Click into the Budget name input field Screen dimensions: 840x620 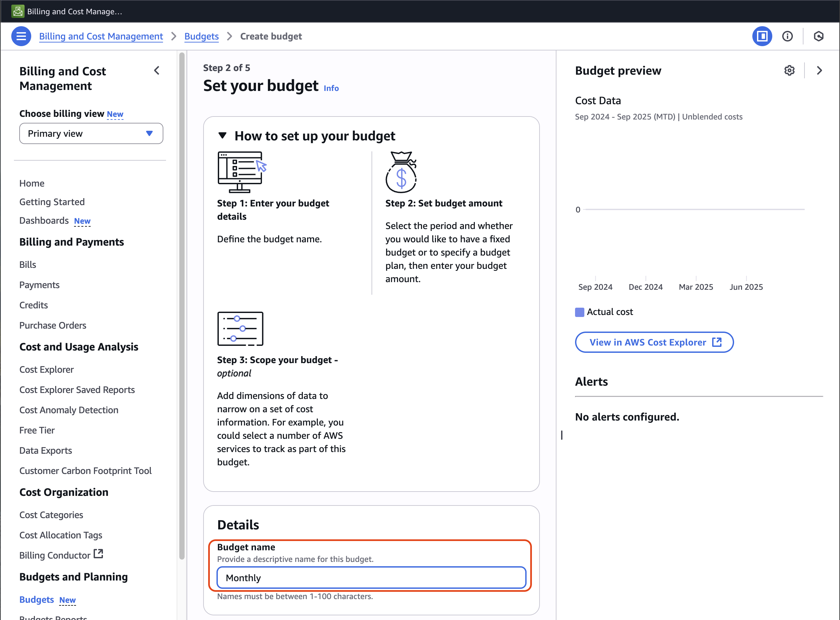click(x=371, y=578)
